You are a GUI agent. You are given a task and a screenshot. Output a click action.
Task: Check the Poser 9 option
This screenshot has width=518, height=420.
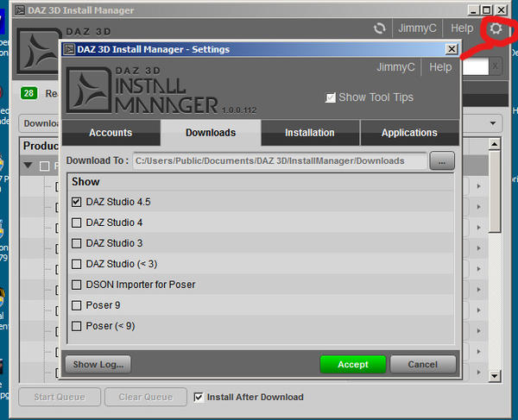click(x=76, y=305)
